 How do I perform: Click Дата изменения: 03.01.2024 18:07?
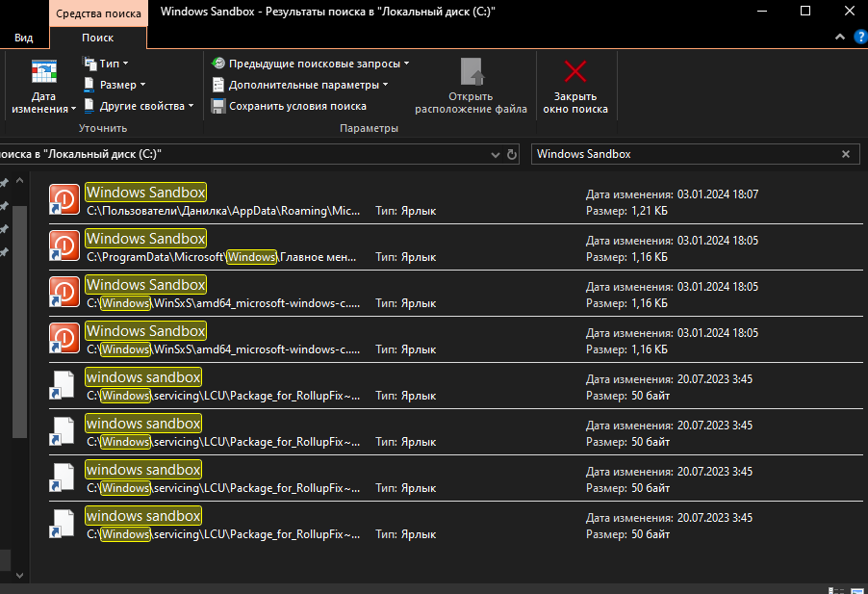coord(672,194)
